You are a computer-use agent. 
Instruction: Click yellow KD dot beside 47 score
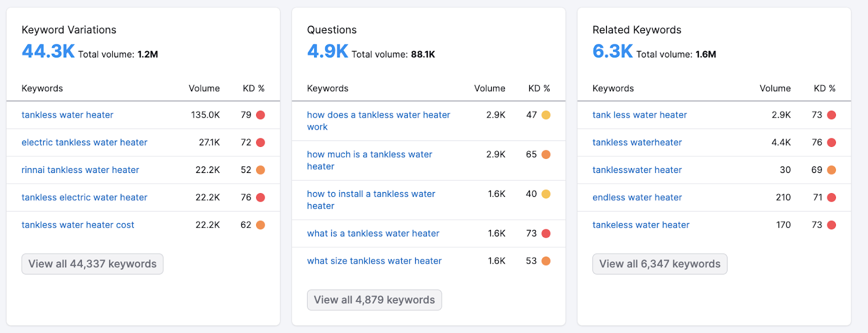click(x=546, y=115)
